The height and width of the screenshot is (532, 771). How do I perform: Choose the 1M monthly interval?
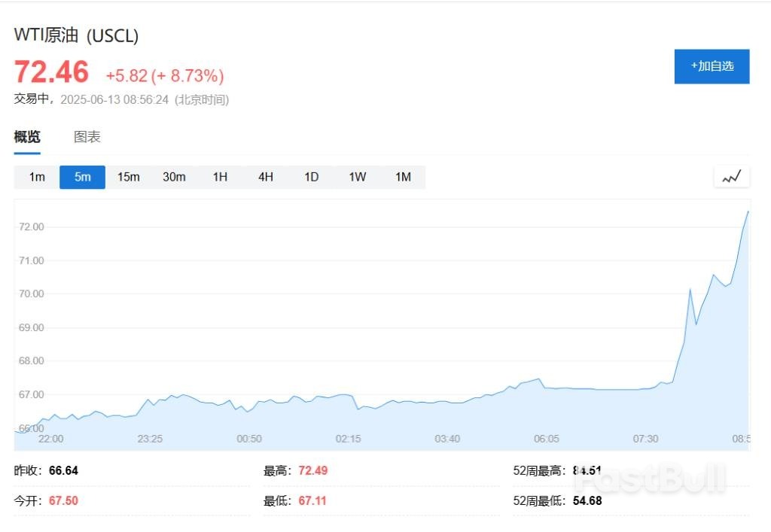(x=403, y=178)
